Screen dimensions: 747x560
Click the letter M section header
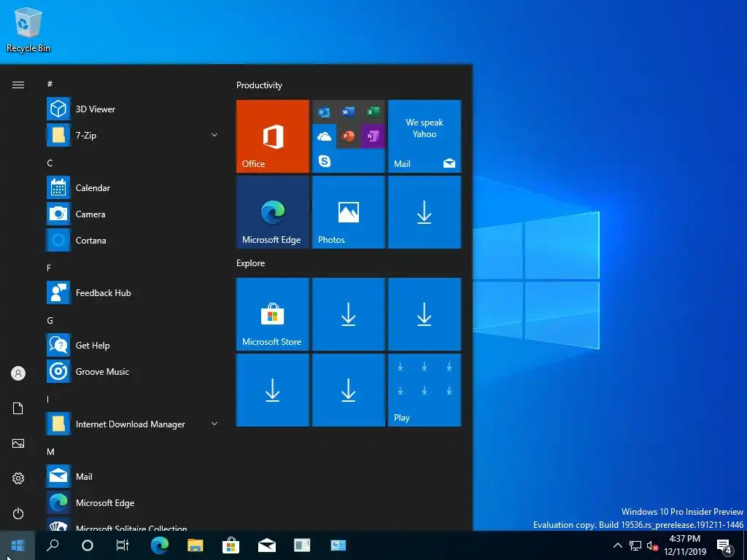pyautogui.click(x=50, y=452)
